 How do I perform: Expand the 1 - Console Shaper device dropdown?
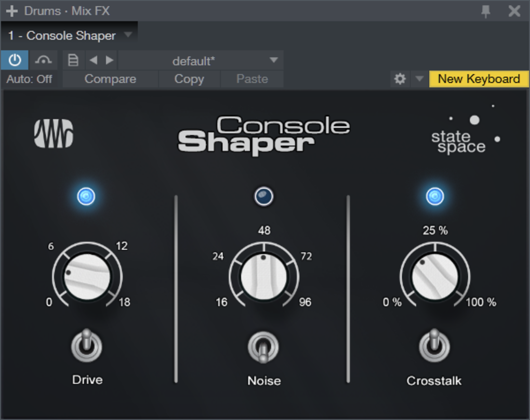[128, 34]
